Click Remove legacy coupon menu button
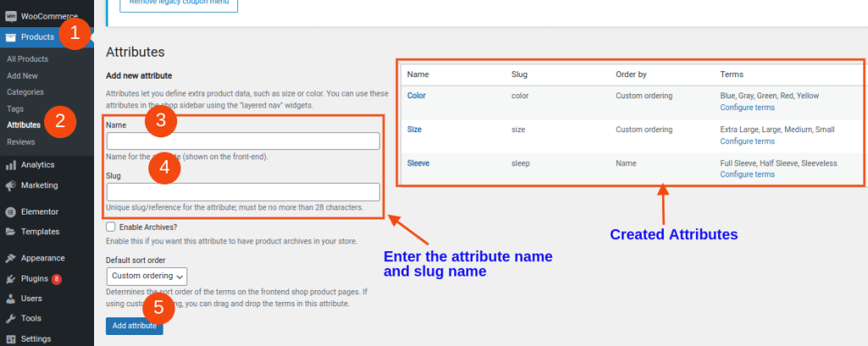This screenshot has width=868, height=346. pyautogui.click(x=179, y=4)
